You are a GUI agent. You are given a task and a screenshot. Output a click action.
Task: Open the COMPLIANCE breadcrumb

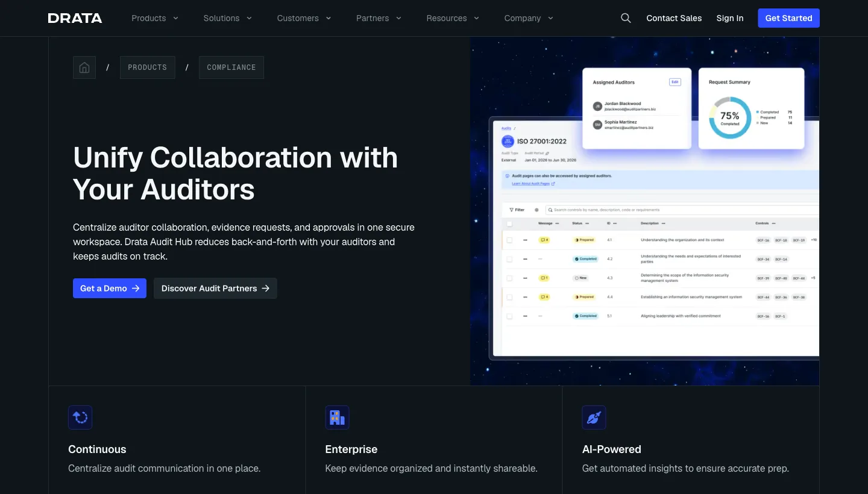tap(231, 67)
